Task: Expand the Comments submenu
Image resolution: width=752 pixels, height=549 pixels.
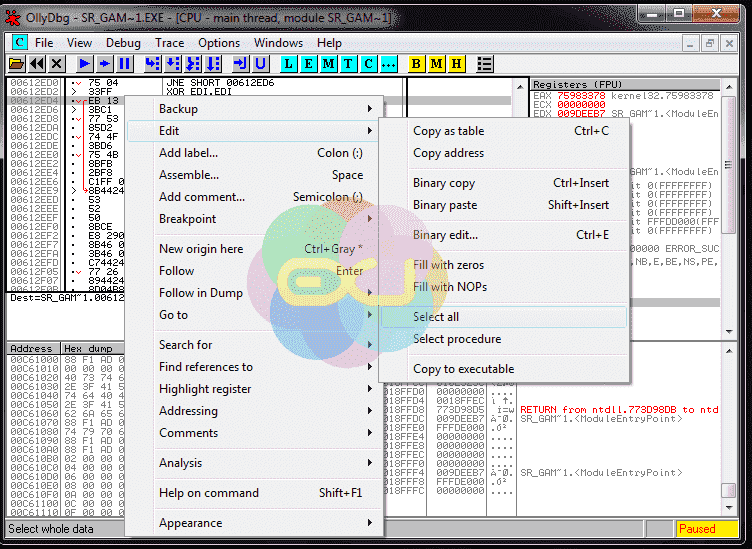Action: 255,433
